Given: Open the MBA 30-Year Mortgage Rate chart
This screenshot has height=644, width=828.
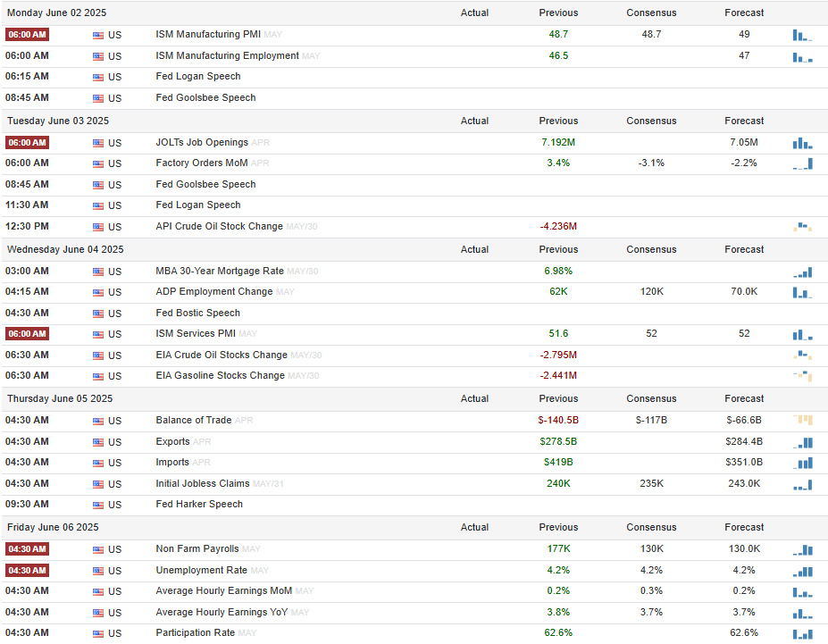Looking at the screenshot, I should (x=802, y=272).
